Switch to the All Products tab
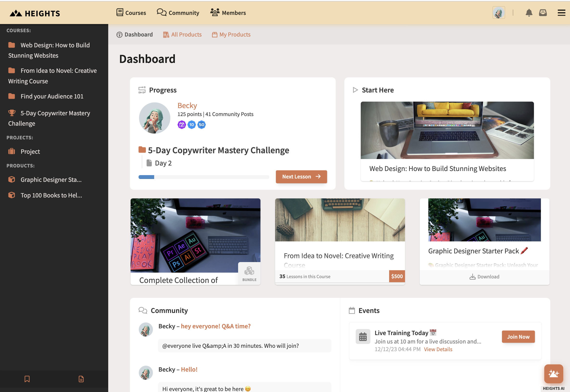This screenshot has height=392, width=570. (x=182, y=35)
